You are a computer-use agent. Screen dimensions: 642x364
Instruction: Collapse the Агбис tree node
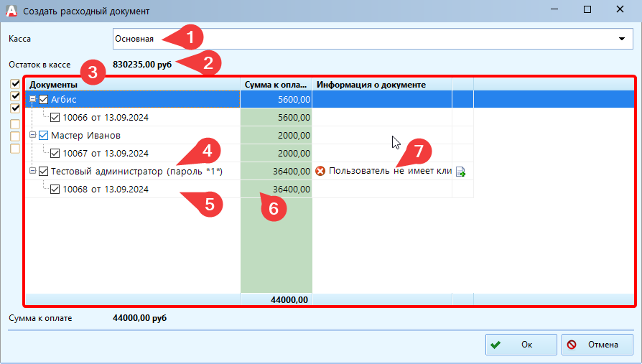(x=32, y=100)
